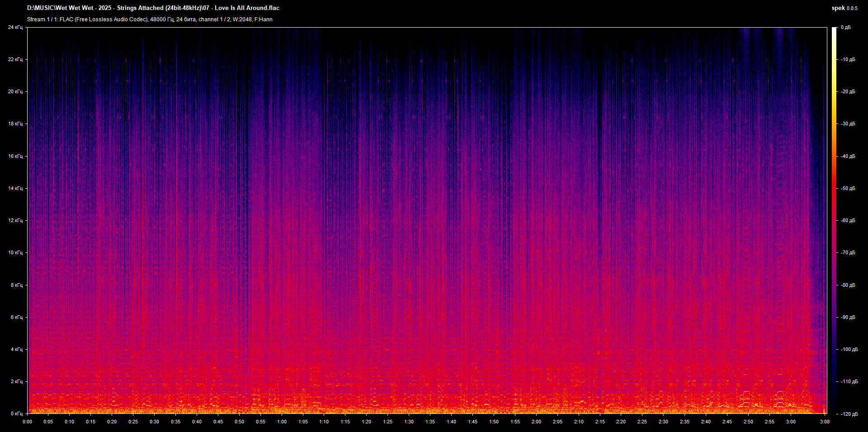Click the 1:00 time axis label
The height and width of the screenshot is (432, 868).
[x=282, y=422]
